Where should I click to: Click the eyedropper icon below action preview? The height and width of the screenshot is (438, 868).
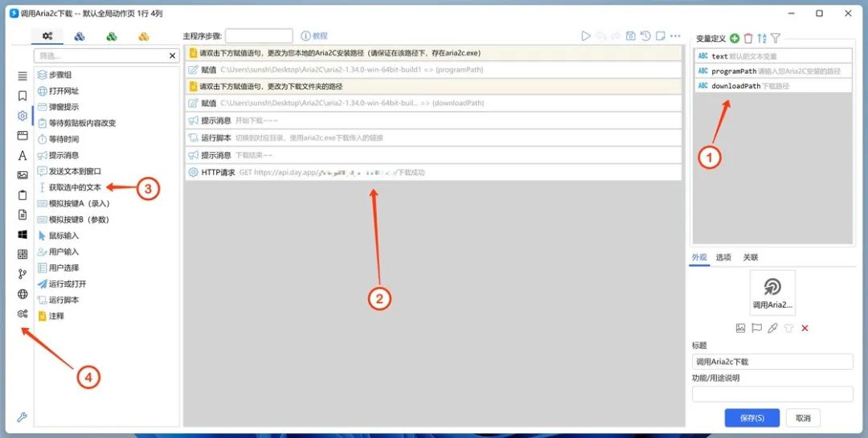[772, 328]
